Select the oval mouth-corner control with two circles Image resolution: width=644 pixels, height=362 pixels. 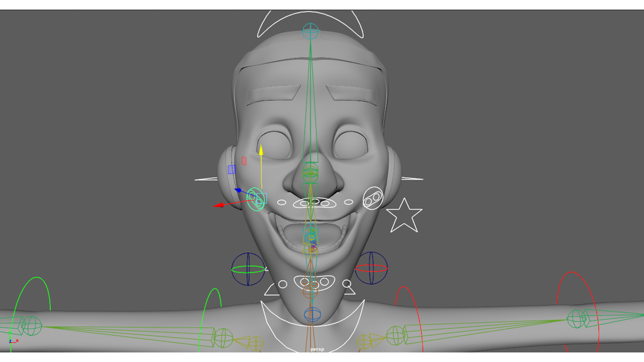[x=373, y=198]
